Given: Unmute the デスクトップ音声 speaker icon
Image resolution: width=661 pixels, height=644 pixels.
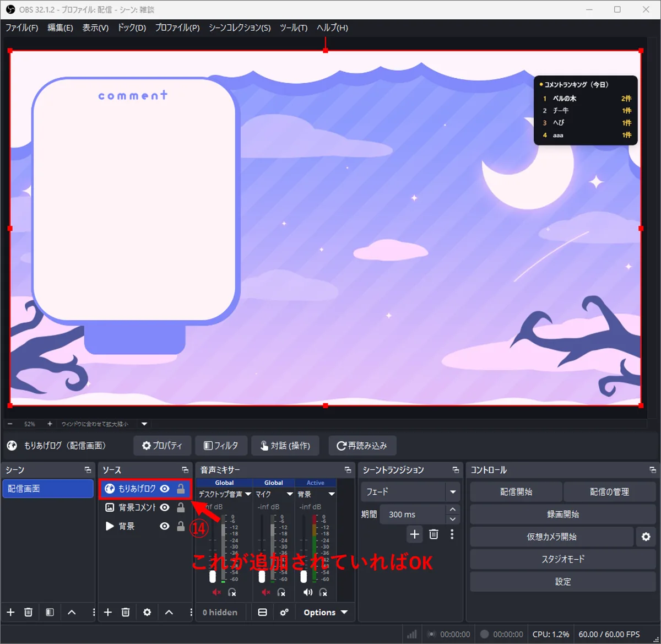Looking at the screenshot, I should tap(216, 592).
